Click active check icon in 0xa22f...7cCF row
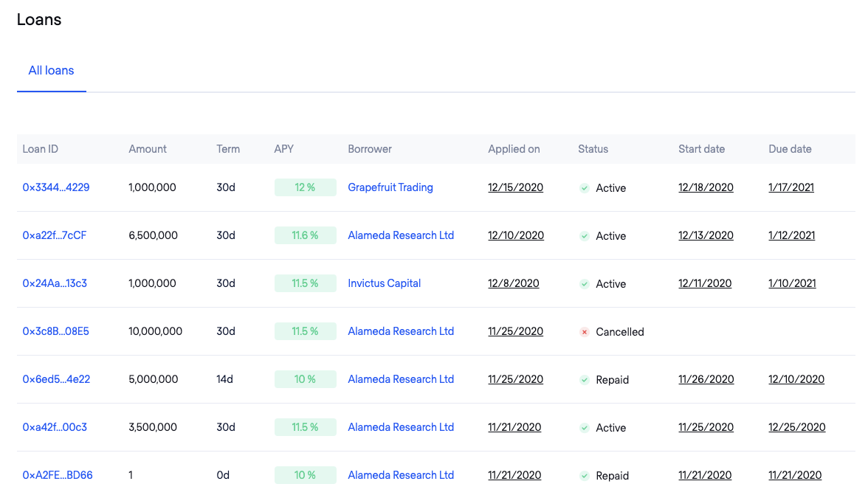Image resolution: width=868 pixels, height=498 pixels. tap(584, 236)
